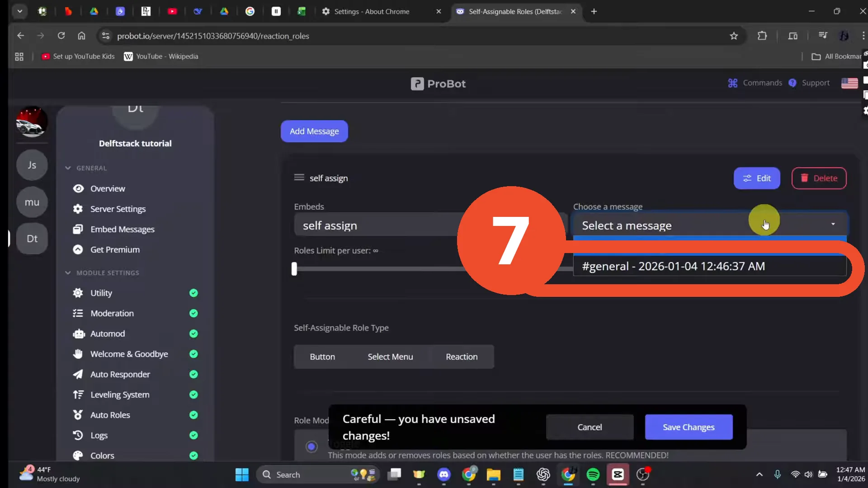
Task: Click the Commands icon in header
Action: 733,83
